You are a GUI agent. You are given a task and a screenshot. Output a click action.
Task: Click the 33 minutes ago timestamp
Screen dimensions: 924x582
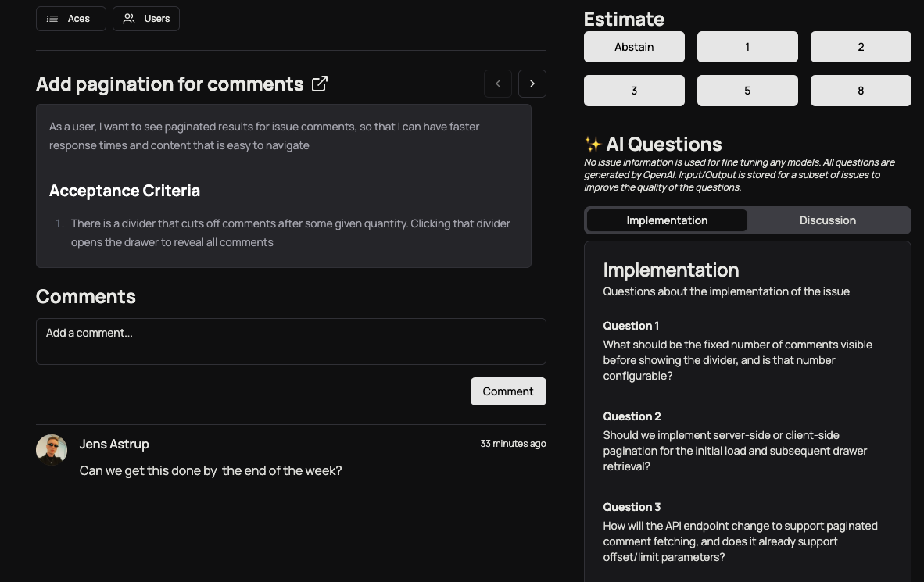click(513, 444)
